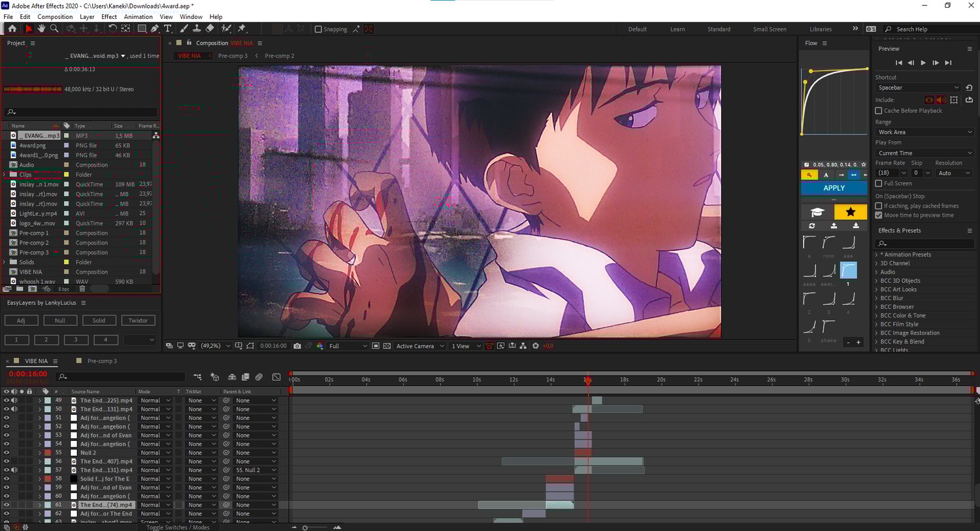Select the Puppet Pin tool
The width and height of the screenshot is (980, 531).
242,29
